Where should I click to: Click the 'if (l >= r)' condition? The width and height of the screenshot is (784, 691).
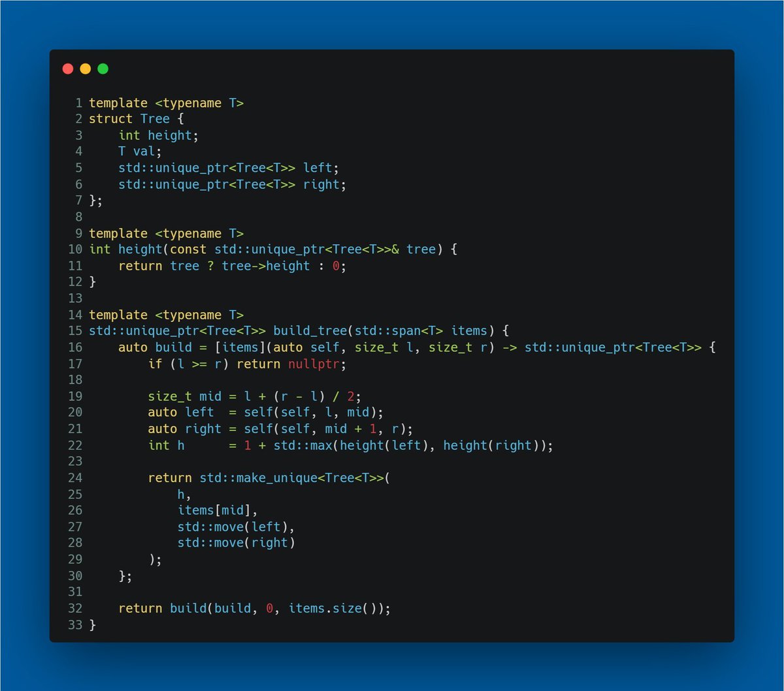coord(189,364)
